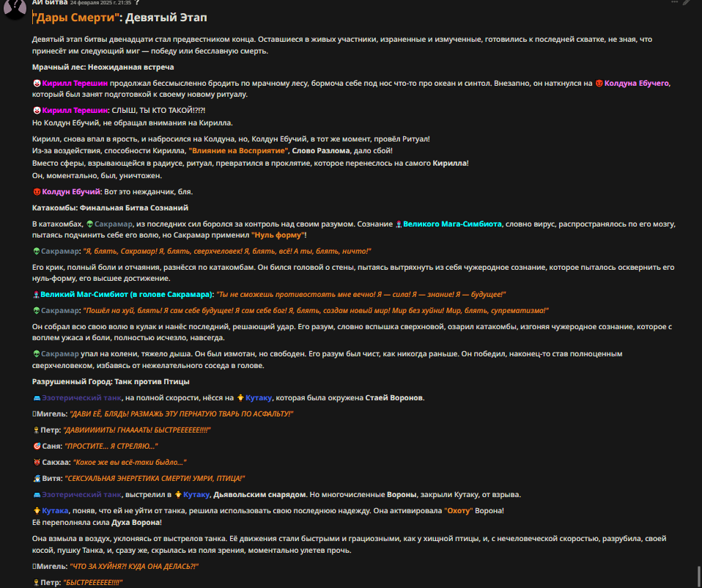Click the timestamp 24 февраля 2025 г. 21:35
Screen dimensions: 702x588
(x=100, y=3)
